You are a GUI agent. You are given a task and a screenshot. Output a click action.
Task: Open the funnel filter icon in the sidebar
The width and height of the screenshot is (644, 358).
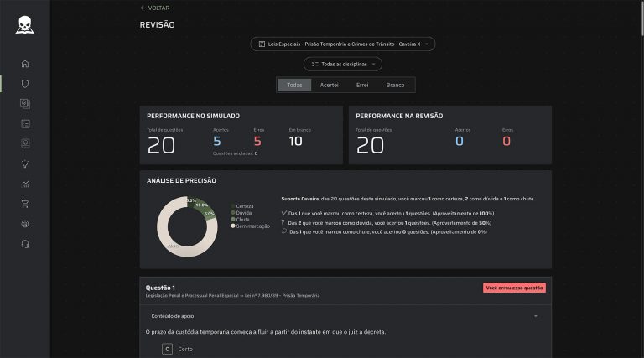click(25, 164)
